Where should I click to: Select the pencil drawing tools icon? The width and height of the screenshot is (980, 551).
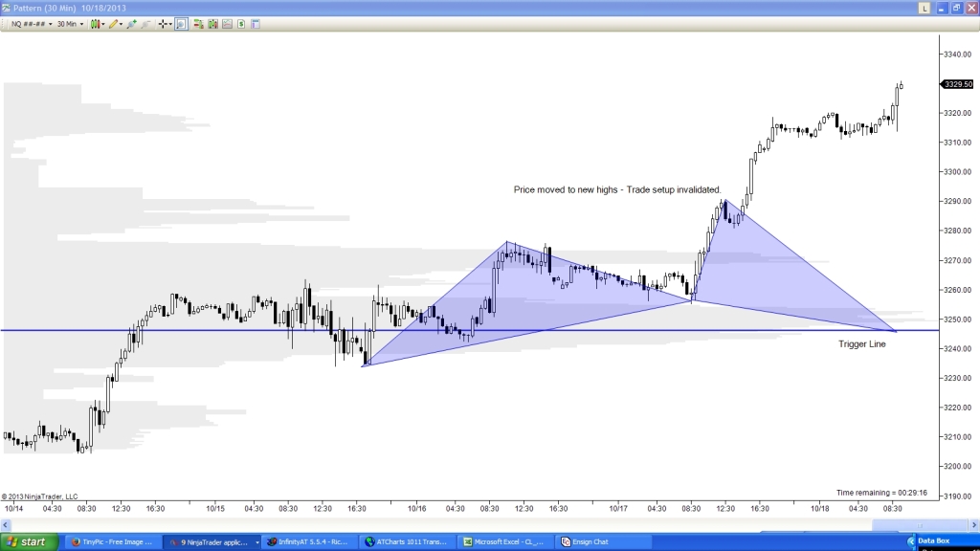point(113,24)
